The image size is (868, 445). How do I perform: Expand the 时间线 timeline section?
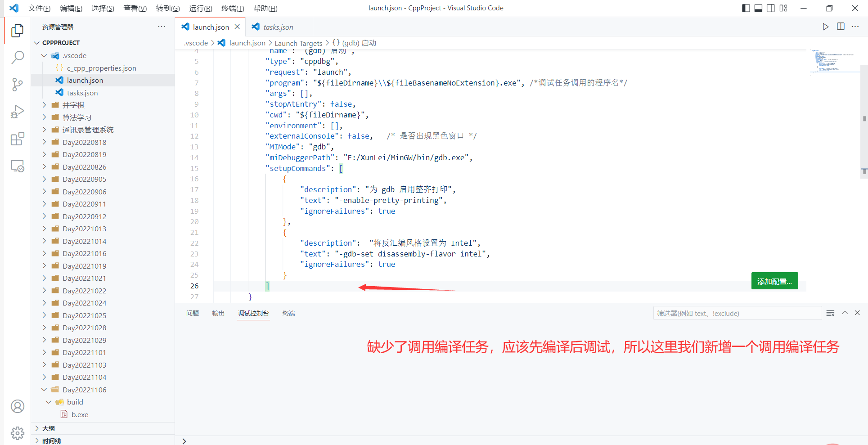[x=103, y=441]
